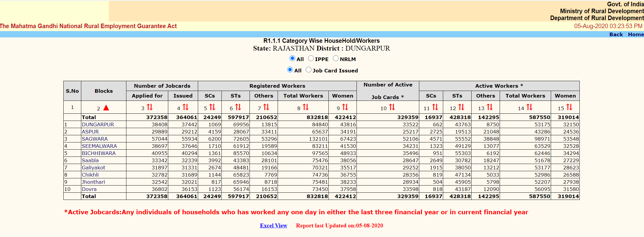Open the Excel View link
This screenshot has width=644, height=237.
point(273,226)
